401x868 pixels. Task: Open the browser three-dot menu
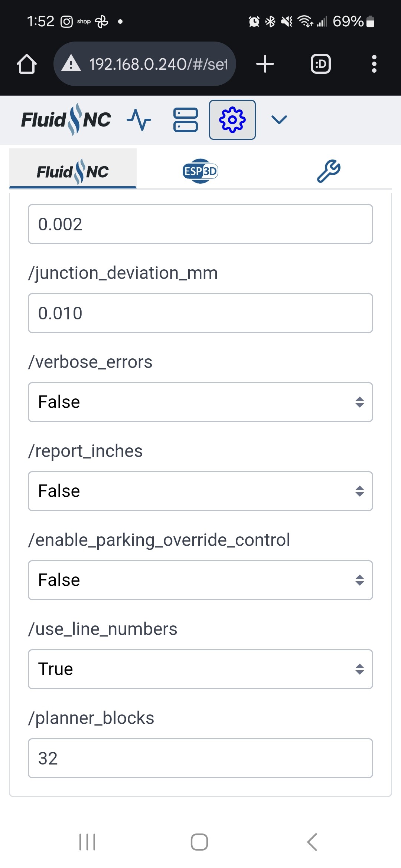[x=374, y=64]
